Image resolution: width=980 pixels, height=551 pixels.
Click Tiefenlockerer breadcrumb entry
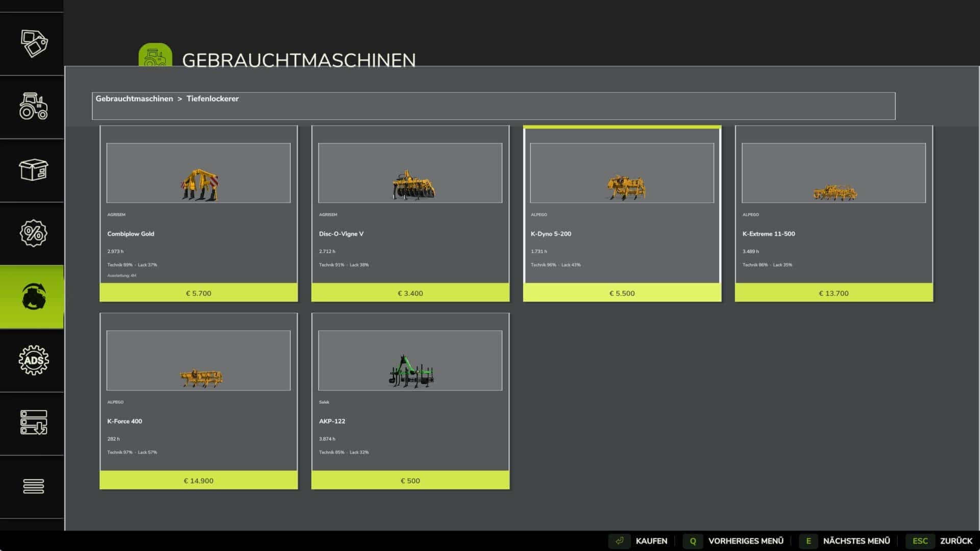(212, 98)
